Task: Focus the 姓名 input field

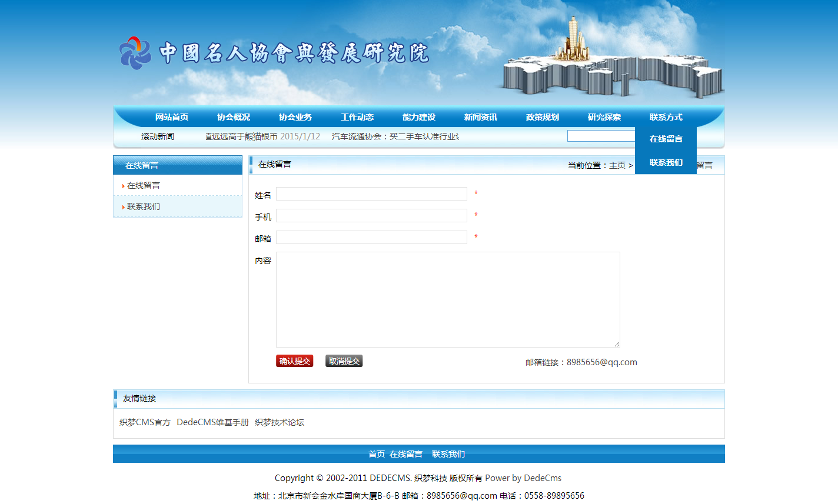Action: tap(371, 194)
